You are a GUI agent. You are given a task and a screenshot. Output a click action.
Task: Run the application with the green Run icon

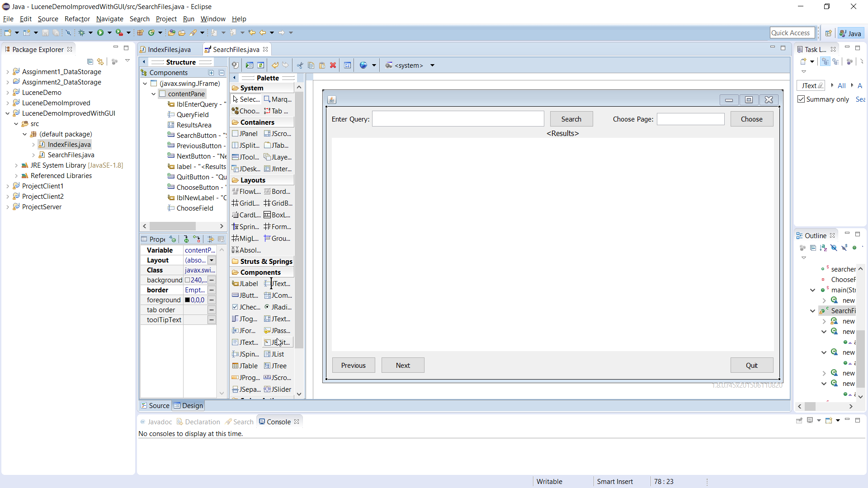click(x=101, y=33)
